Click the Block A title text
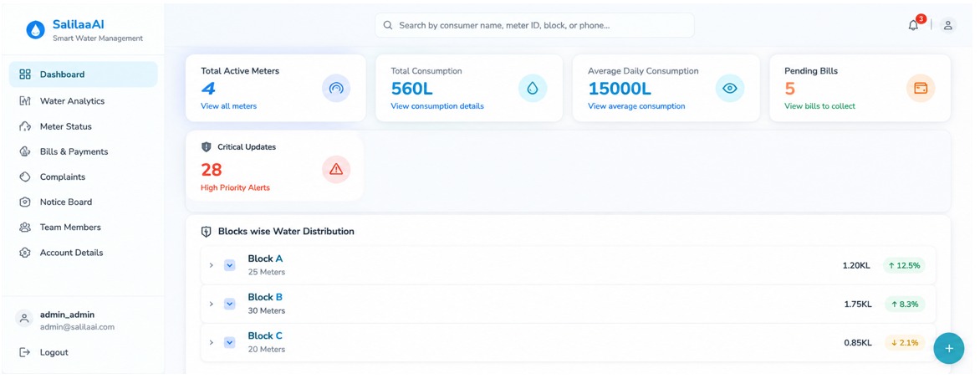 [265, 258]
